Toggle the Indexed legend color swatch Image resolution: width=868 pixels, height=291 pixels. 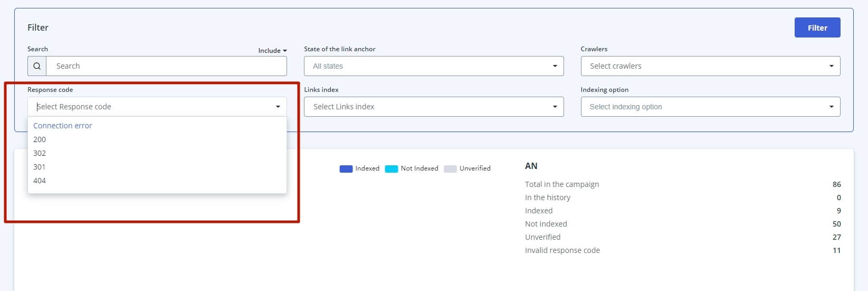click(x=346, y=169)
